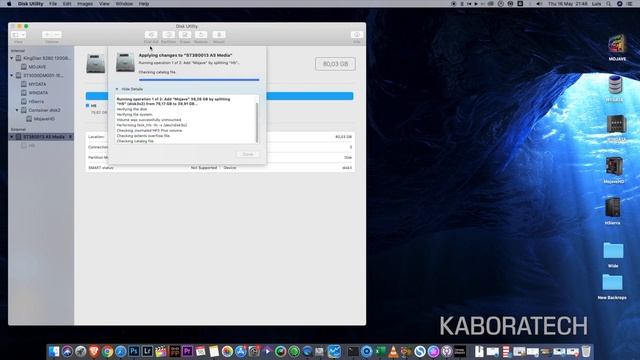The height and width of the screenshot is (360, 640).
Task: Collapse the ST1000DM001 disk tree
Action: pos(12,76)
